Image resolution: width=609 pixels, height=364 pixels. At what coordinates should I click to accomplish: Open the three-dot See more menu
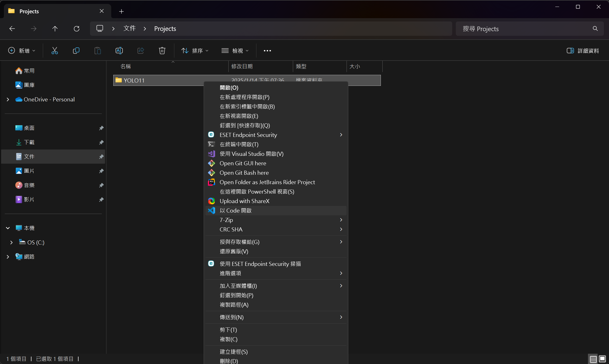coord(267,51)
